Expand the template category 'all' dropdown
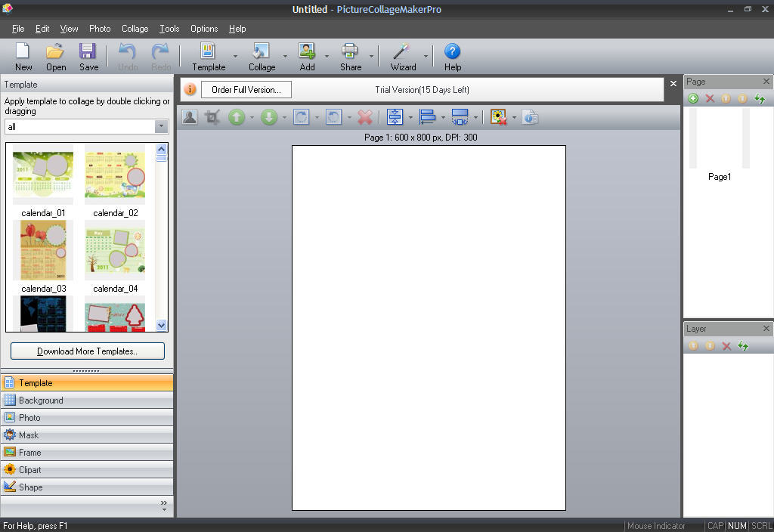 pyautogui.click(x=161, y=127)
